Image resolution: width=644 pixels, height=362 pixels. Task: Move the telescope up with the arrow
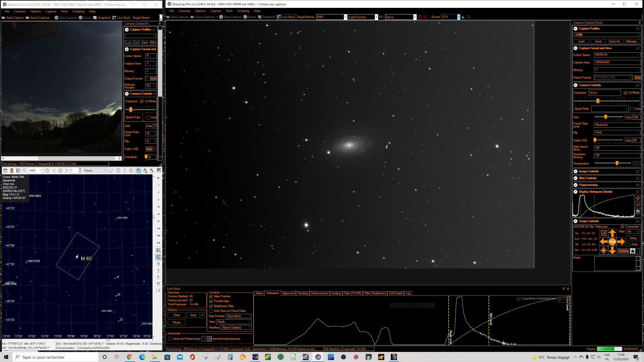point(612,233)
